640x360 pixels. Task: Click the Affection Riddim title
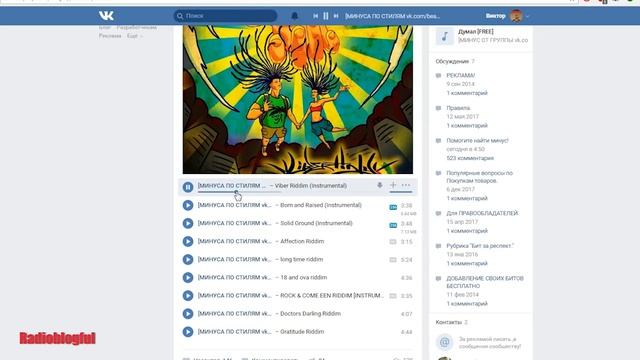tap(302, 241)
